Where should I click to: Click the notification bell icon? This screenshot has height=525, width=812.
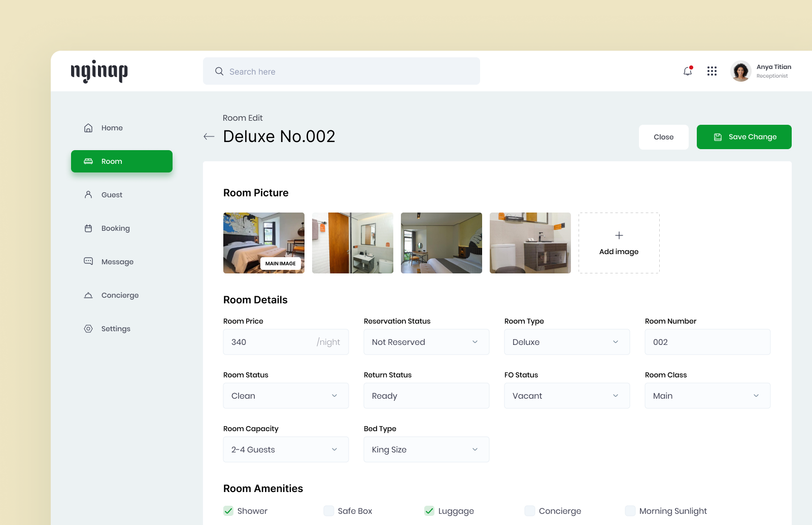pos(688,71)
